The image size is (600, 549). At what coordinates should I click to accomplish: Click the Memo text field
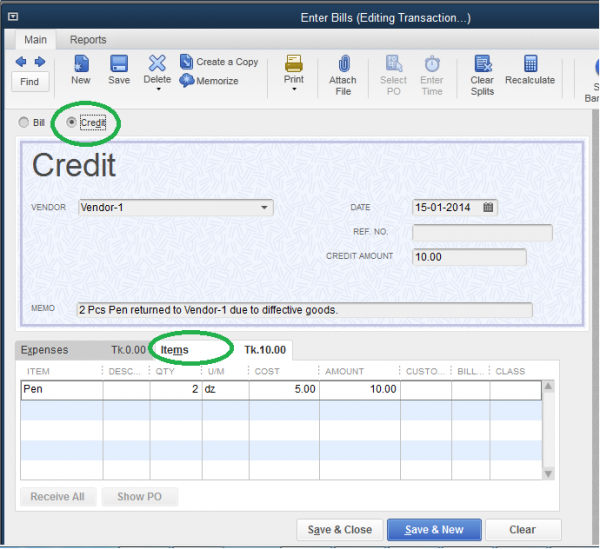point(305,310)
